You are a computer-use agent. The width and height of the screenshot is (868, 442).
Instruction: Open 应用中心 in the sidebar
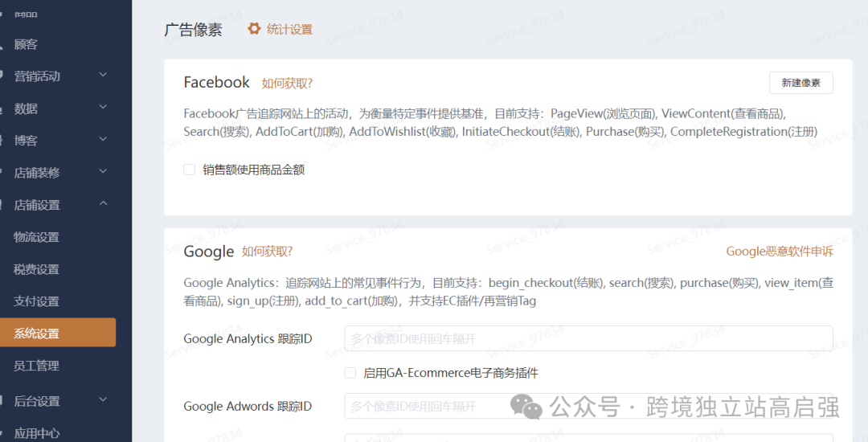pyautogui.click(x=36, y=433)
